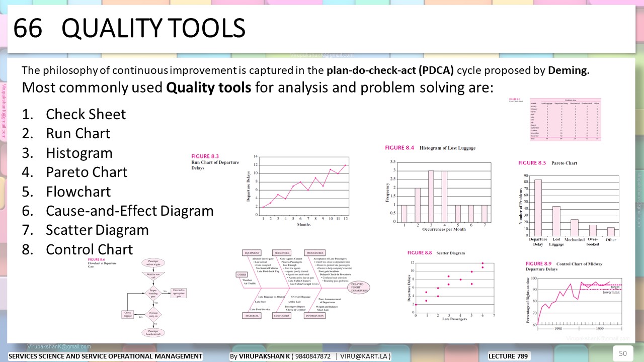The height and width of the screenshot is (362, 644).
Task: Click the "EQUIPMENT" box in fishbone diagram
Action: click(252, 253)
